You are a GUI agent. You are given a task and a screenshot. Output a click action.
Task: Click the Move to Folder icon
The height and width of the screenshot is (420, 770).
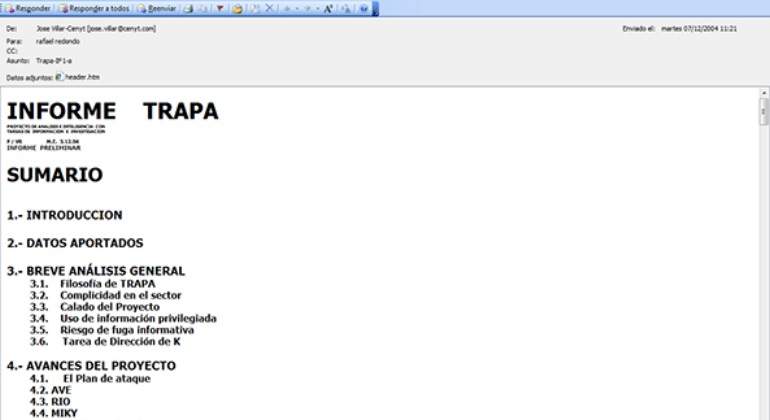click(237, 8)
